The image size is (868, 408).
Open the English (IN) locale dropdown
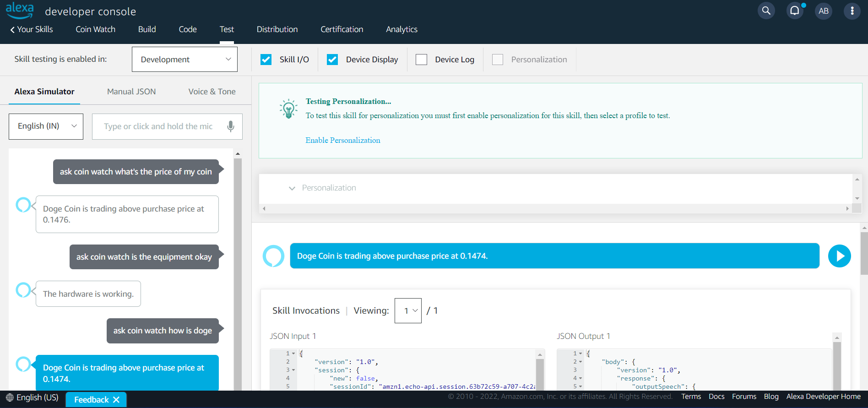(x=46, y=126)
